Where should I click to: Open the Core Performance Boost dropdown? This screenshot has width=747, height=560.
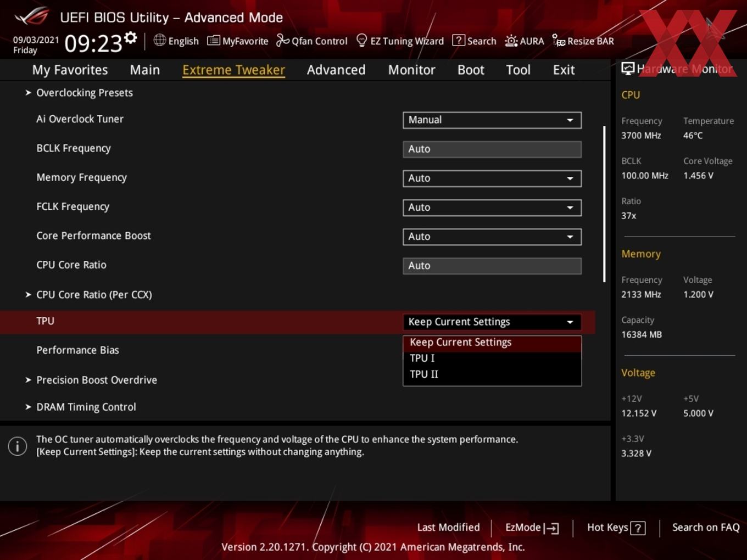(492, 236)
